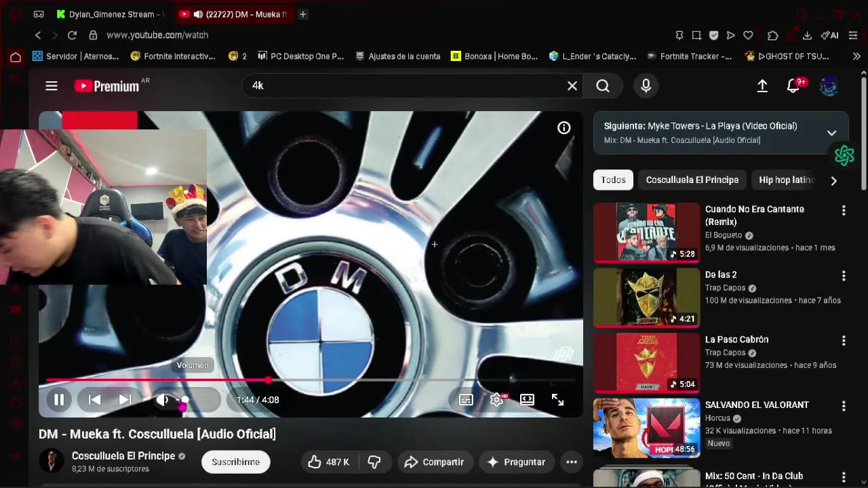Open YouTube hamburger guide menu
The image size is (868, 488).
pos(52,86)
